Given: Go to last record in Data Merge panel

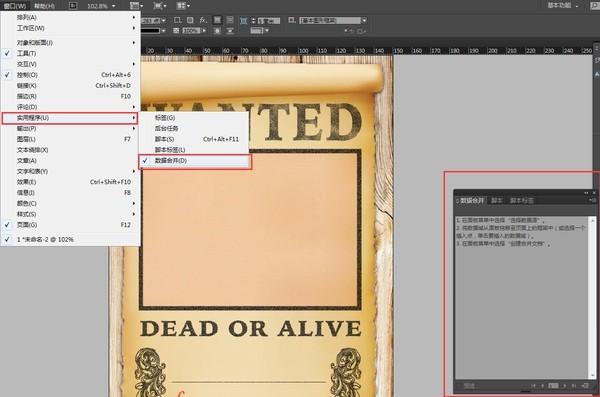Looking at the screenshot, I should click(x=574, y=386).
